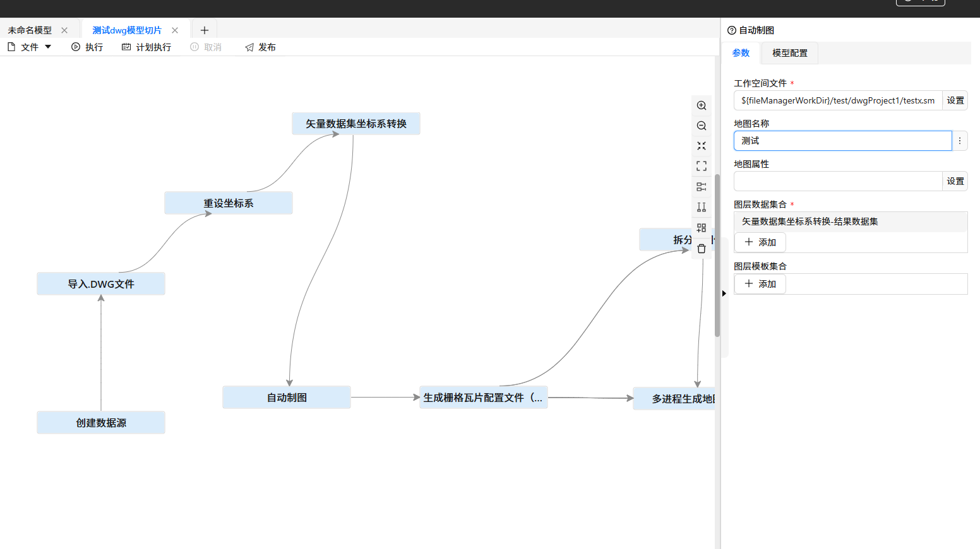Viewport: 980px width, 549px height.
Task: Zoom out on the workflow canvas
Action: 702,126
